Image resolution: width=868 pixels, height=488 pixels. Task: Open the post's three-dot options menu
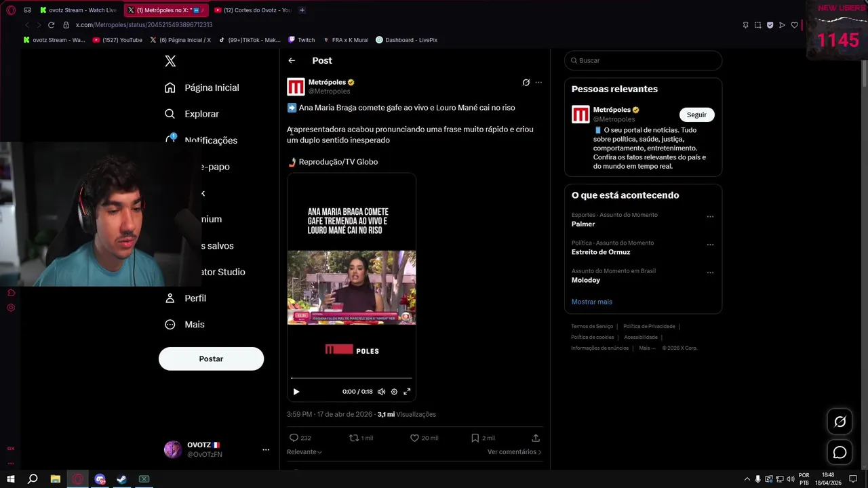(x=538, y=83)
